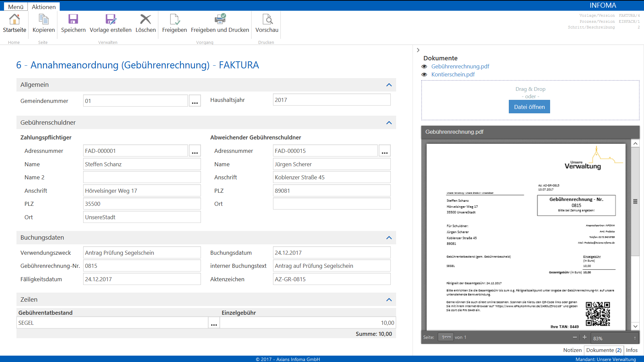Click Freigeben und Drucken icon
This screenshot has width=644, height=362.
(x=220, y=19)
